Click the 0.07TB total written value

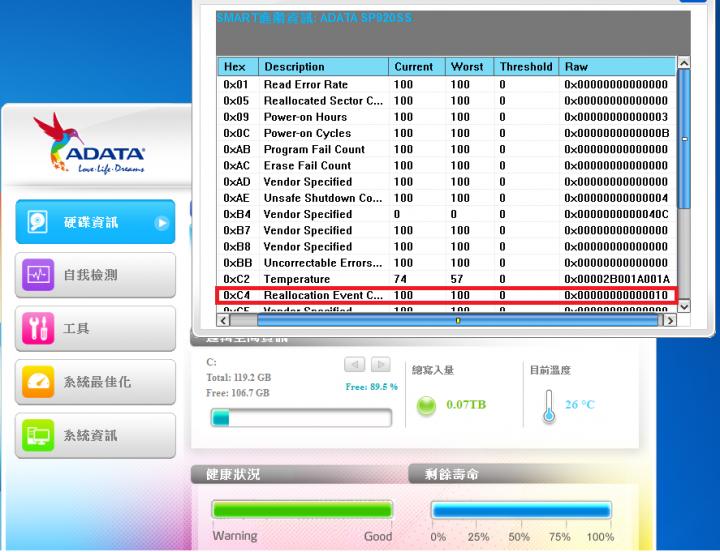[x=466, y=405]
